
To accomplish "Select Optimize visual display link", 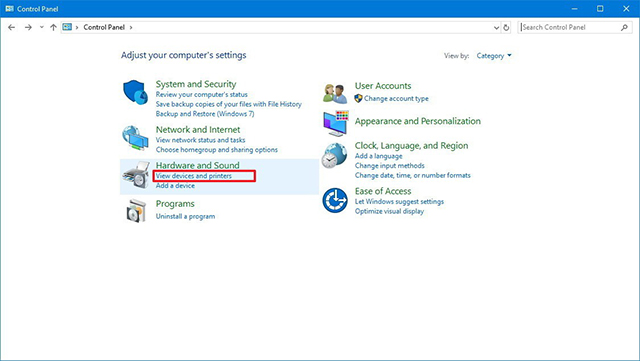I will coord(389,212).
